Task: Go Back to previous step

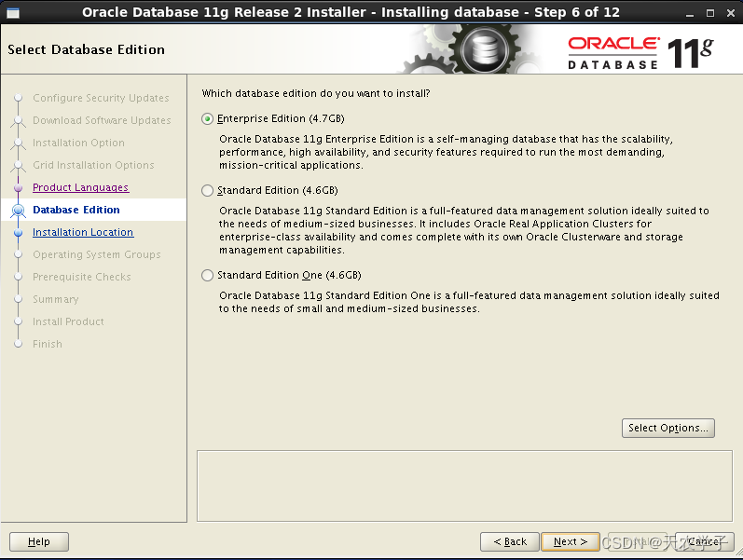Action: (509, 541)
